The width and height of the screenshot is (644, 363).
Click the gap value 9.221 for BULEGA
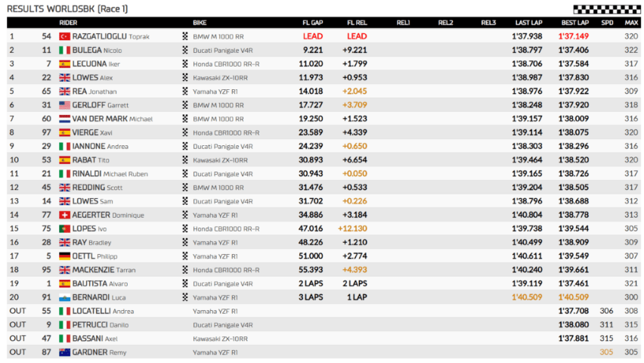tap(313, 50)
